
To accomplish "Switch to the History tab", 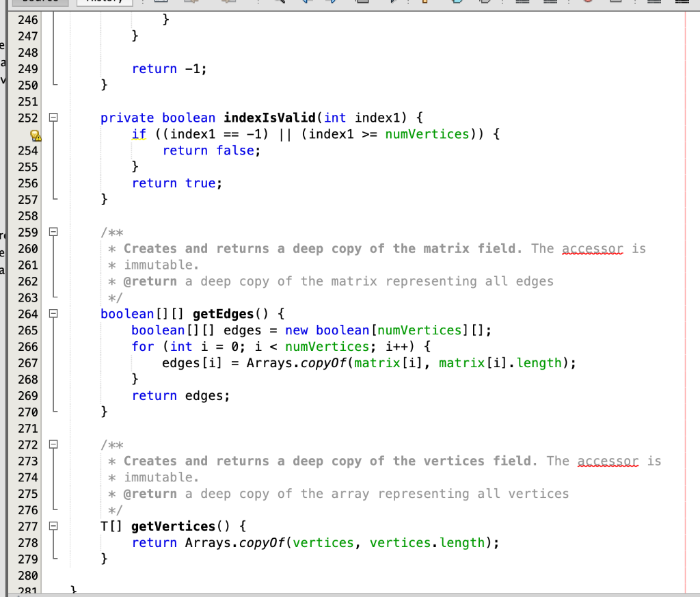I will tap(103, 2).
